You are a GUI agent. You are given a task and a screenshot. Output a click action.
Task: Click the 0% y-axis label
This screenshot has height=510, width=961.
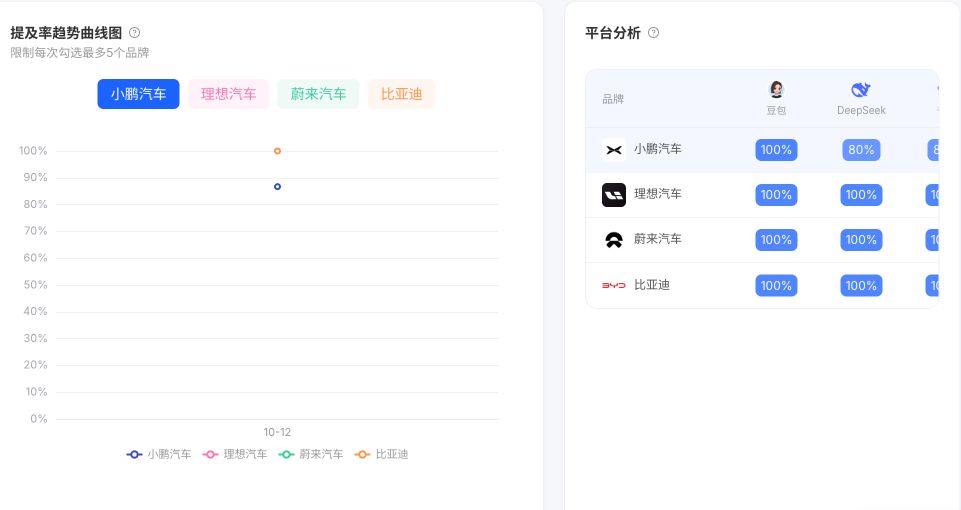pos(39,419)
